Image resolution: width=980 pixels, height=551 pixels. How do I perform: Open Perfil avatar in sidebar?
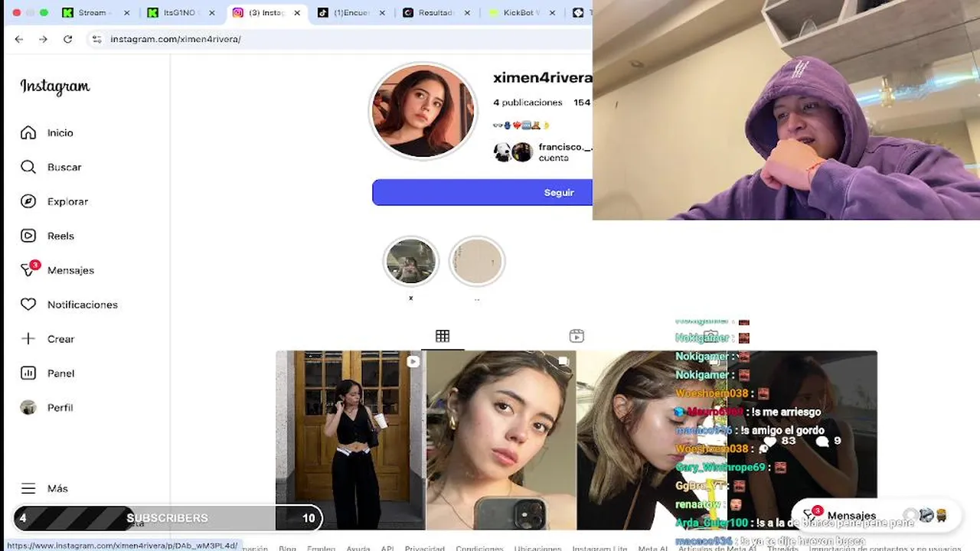28,408
